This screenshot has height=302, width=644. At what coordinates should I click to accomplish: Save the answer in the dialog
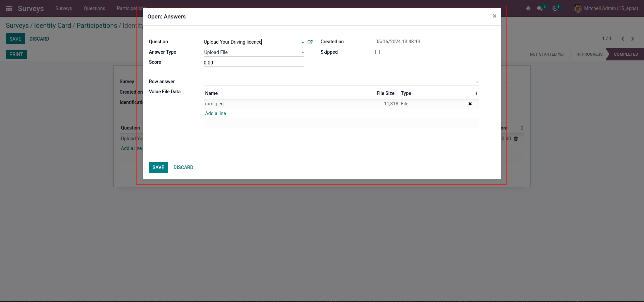point(158,167)
